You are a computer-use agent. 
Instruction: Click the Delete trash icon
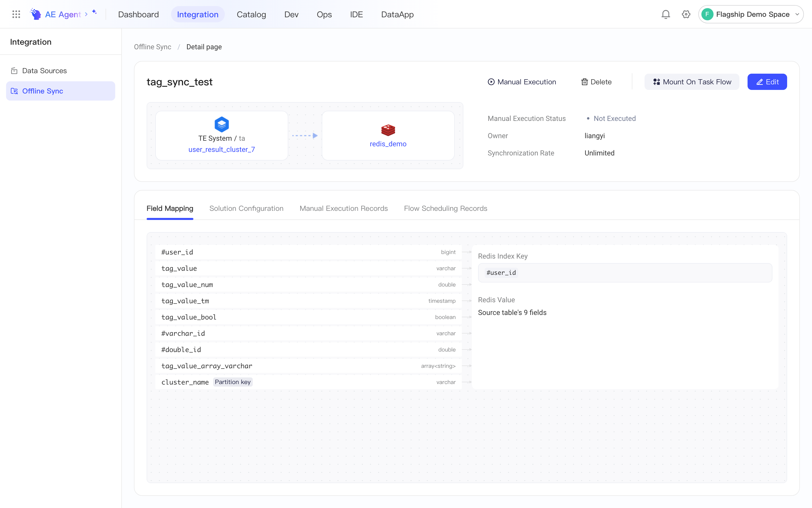tap(584, 82)
